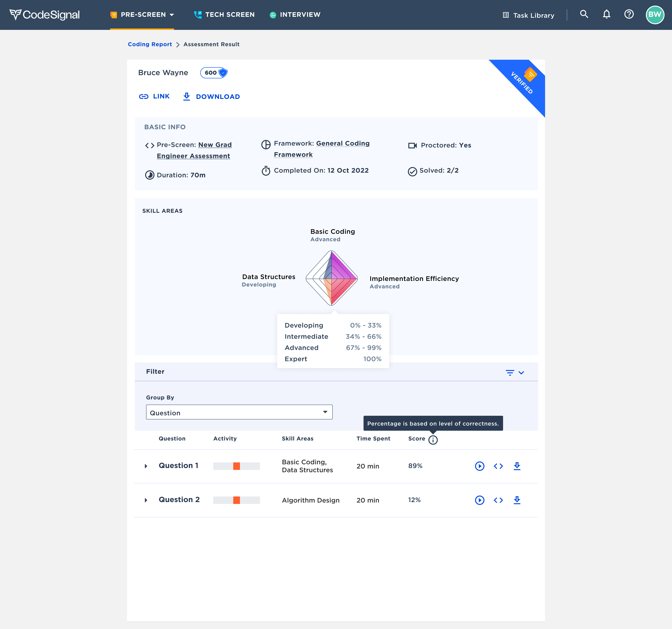Download Question 2 result

click(x=517, y=500)
